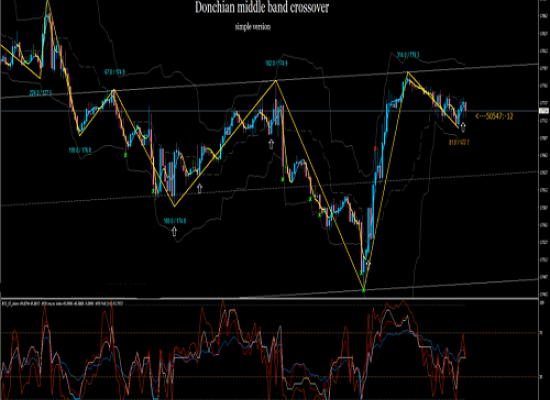Select the green x marker after the central peak's sharp drop
550x400 pixels.
283,179
